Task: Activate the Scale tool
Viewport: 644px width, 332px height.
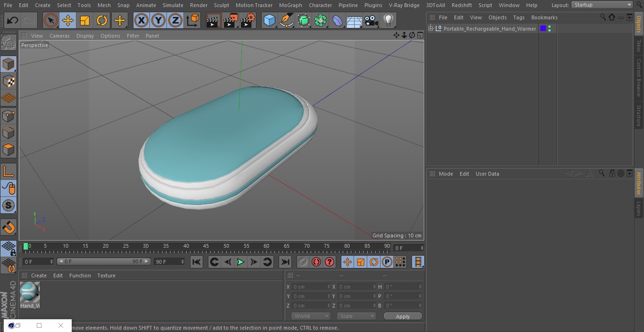Action: coord(85,21)
